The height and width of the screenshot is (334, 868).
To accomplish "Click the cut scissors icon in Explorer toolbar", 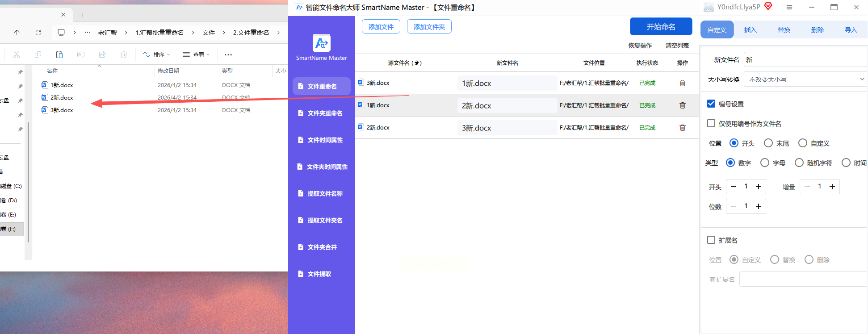I will pos(17,54).
